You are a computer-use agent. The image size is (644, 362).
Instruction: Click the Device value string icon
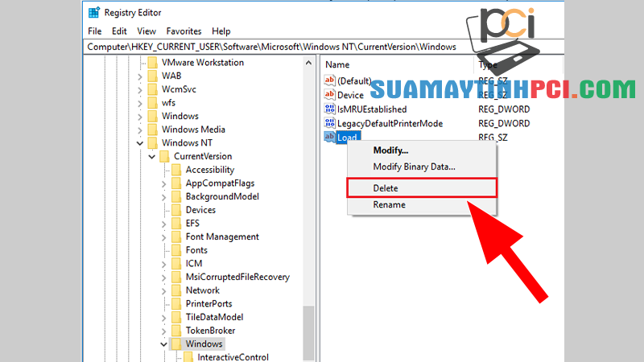(329, 95)
